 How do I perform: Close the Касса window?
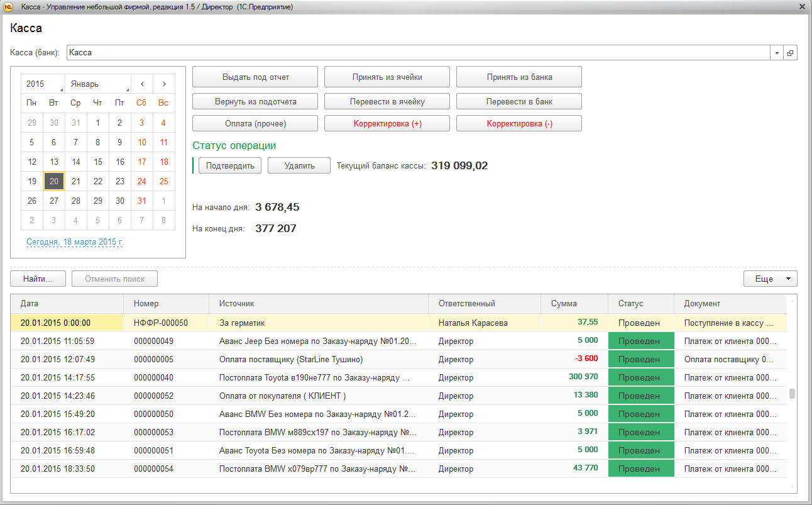[x=802, y=7]
